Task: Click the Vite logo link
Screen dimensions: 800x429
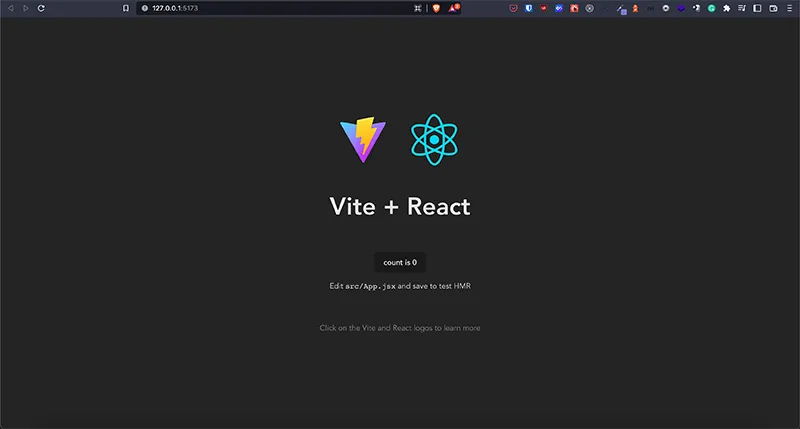Action: (363, 140)
